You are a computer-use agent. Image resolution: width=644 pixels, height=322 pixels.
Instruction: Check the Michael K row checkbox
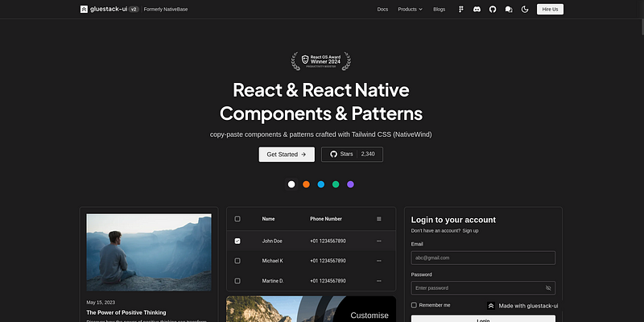click(x=237, y=261)
